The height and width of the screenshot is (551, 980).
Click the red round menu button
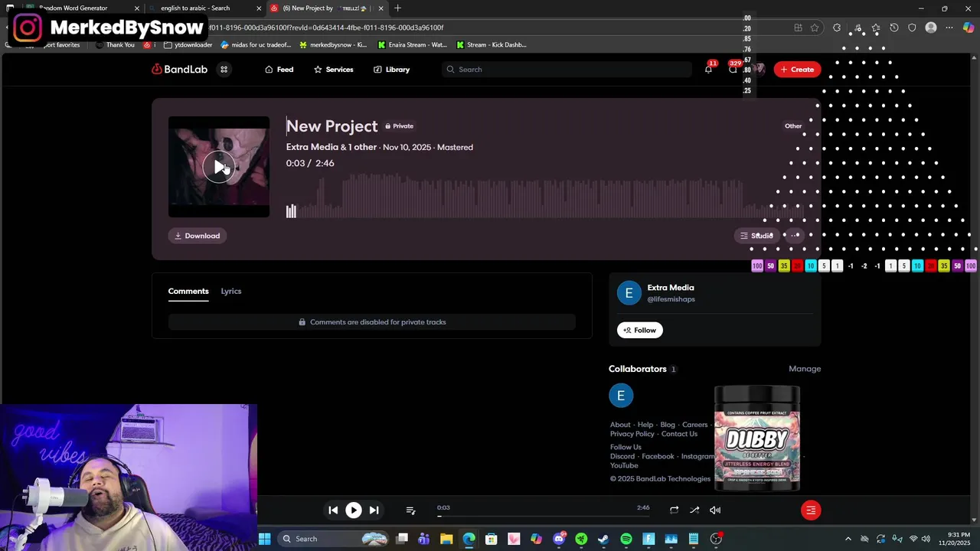click(x=811, y=510)
